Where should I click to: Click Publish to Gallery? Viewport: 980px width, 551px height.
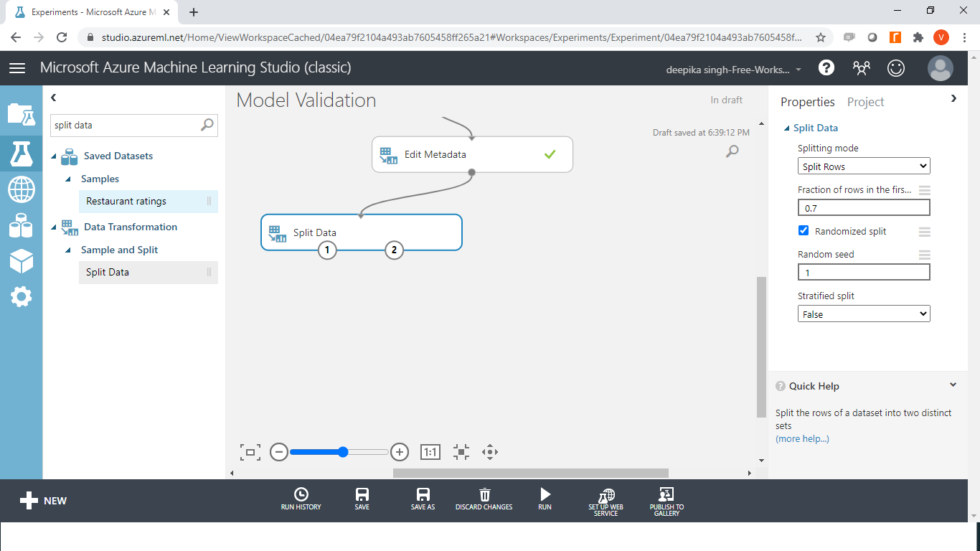[666, 502]
